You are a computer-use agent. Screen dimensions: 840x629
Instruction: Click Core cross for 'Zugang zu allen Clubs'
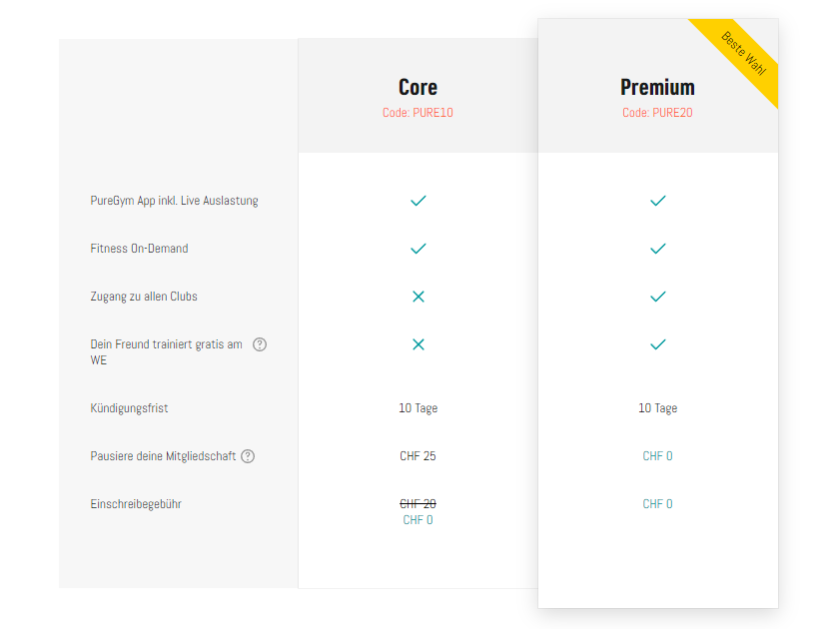(419, 297)
